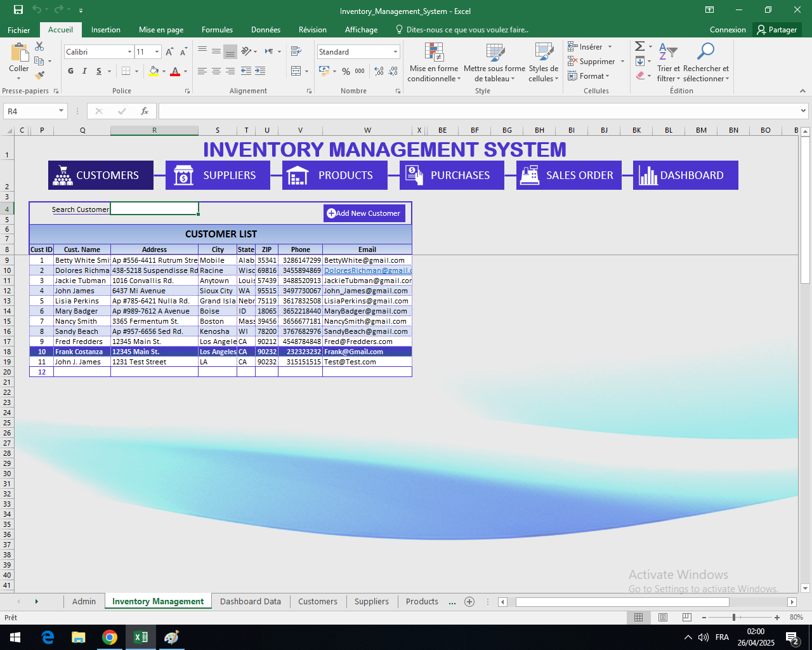Image resolution: width=812 pixels, height=650 pixels.
Task: Switch to the Insertion ribbon tab
Action: coord(105,29)
